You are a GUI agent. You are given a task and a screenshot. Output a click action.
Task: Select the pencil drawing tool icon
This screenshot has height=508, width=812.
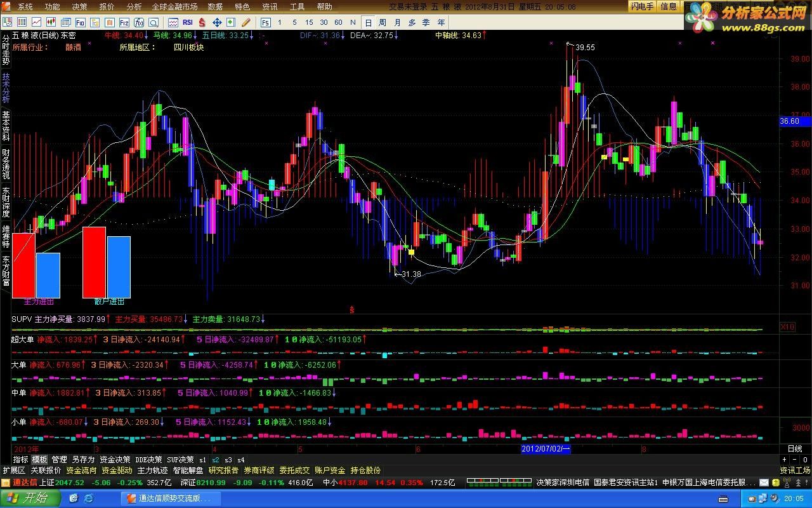(x=246, y=22)
